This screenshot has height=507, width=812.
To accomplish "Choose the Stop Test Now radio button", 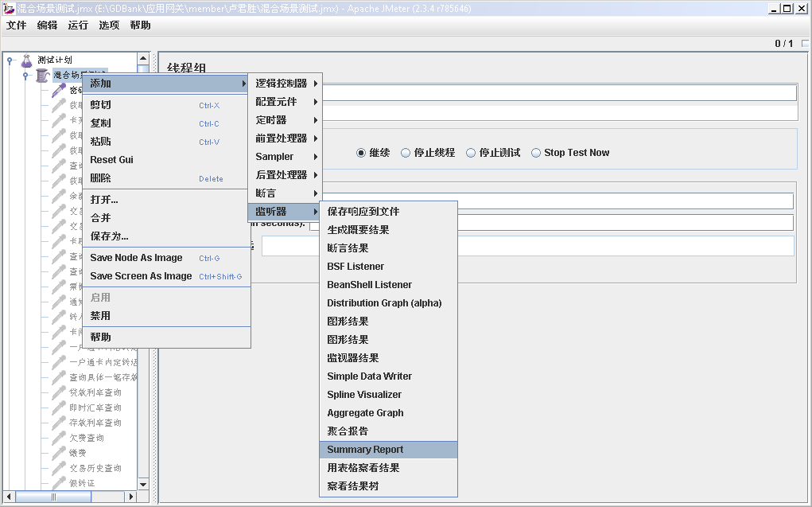I will point(536,153).
